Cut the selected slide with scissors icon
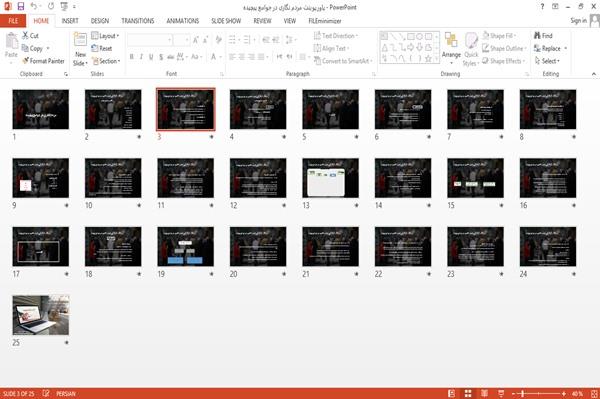 (26, 36)
